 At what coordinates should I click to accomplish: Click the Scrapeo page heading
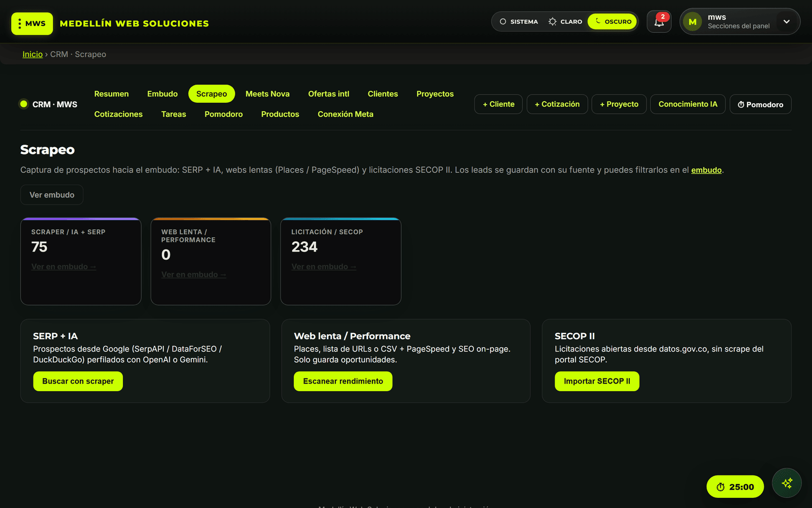tap(47, 150)
